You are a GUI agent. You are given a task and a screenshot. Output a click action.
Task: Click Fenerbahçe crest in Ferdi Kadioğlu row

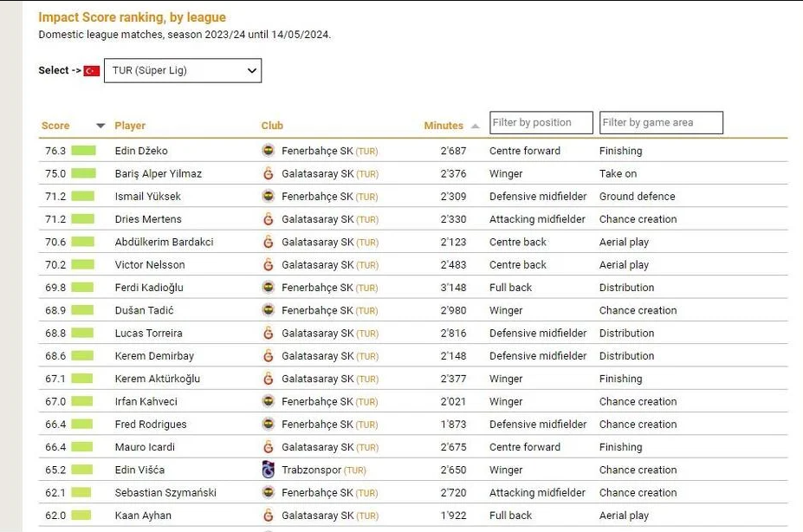[x=268, y=288]
